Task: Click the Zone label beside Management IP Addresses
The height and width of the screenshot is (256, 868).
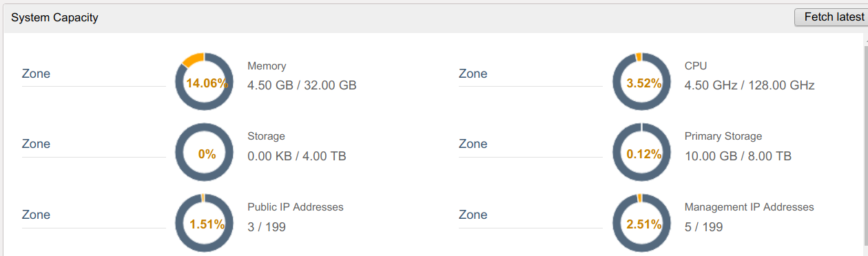Action: click(473, 215)
